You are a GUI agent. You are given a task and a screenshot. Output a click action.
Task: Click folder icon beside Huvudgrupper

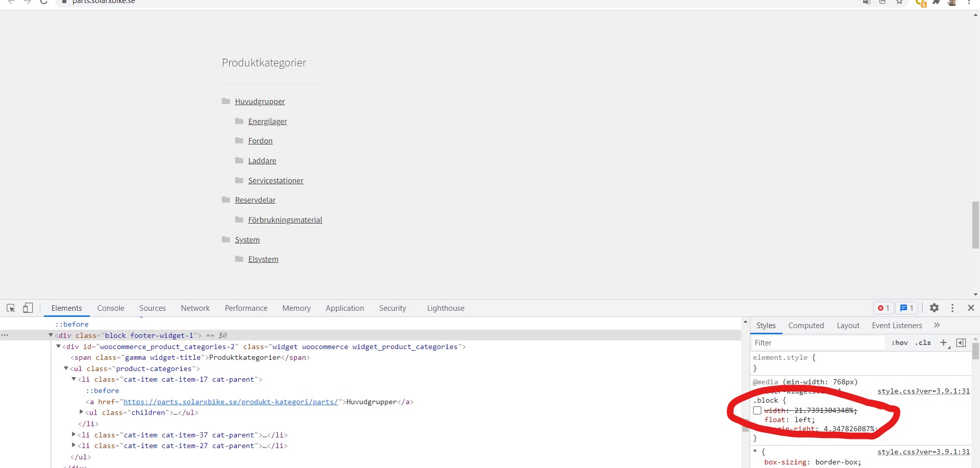pyautogui.click(x=226, y=101)
